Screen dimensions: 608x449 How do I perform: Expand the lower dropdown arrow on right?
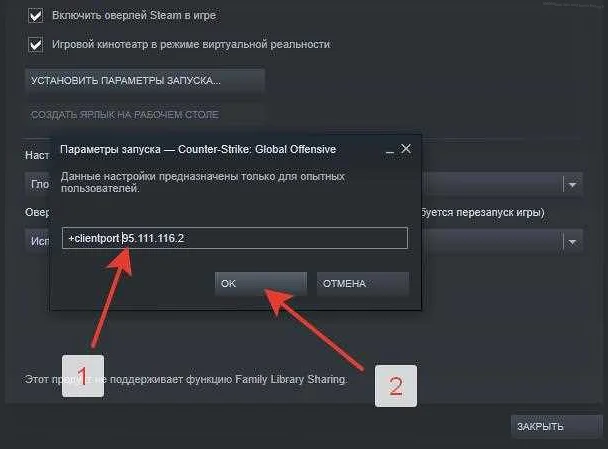572,242
